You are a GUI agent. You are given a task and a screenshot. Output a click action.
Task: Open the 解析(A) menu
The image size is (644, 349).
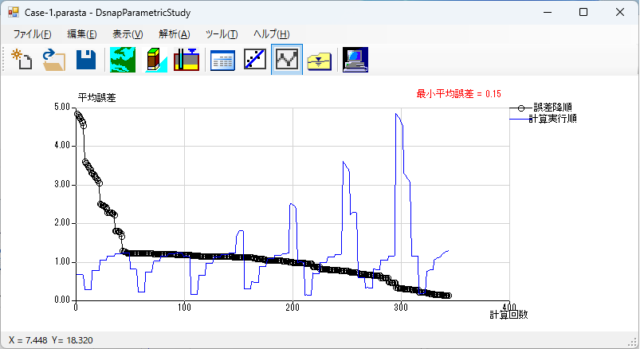pyautogui.click(x=174, y=34)
